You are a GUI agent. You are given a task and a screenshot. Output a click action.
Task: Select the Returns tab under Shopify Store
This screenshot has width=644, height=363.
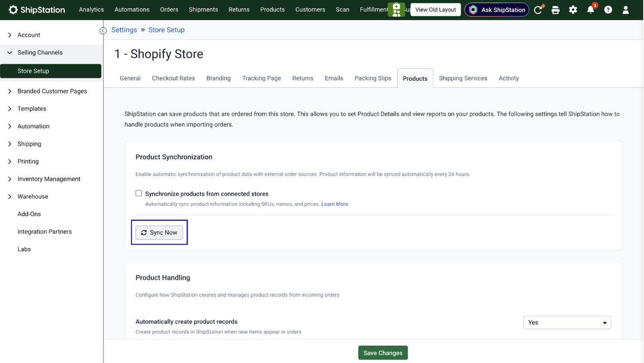(303, 78)
